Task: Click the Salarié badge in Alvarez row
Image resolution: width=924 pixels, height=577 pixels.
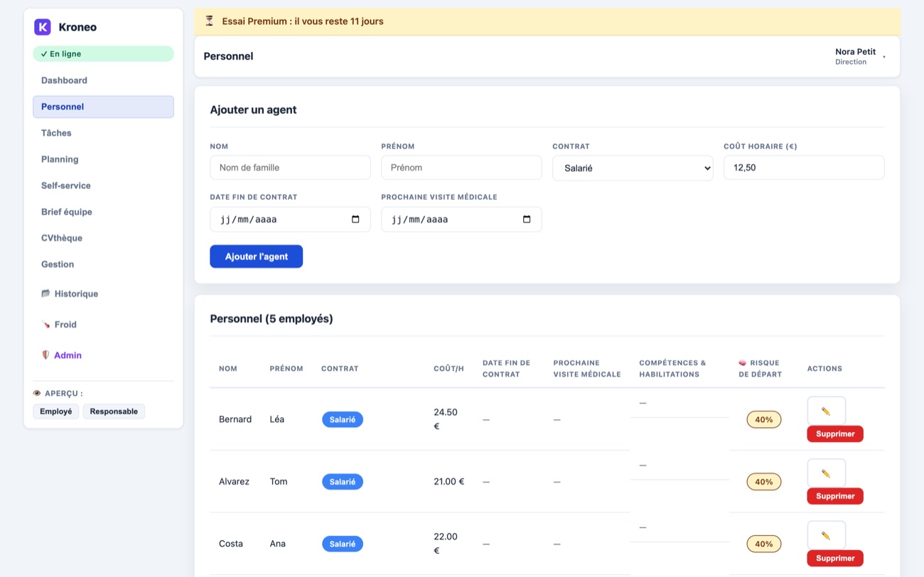Action: 343,482
